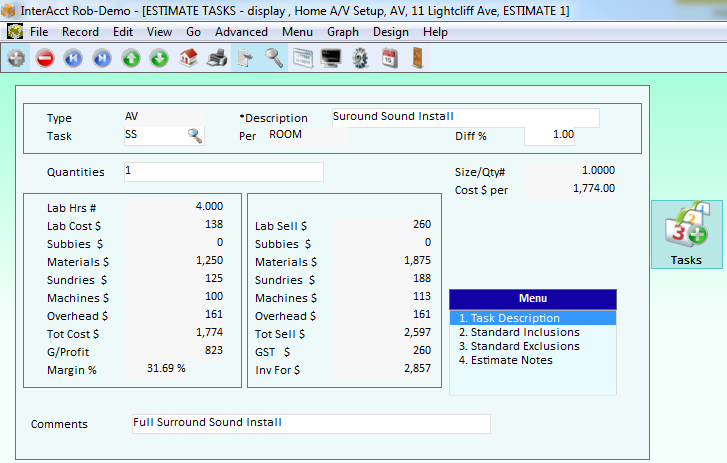Click the Task field lookup magnifier icon
Screen dimensions: 727x463
pyautogui.click(x=195, y=136)
